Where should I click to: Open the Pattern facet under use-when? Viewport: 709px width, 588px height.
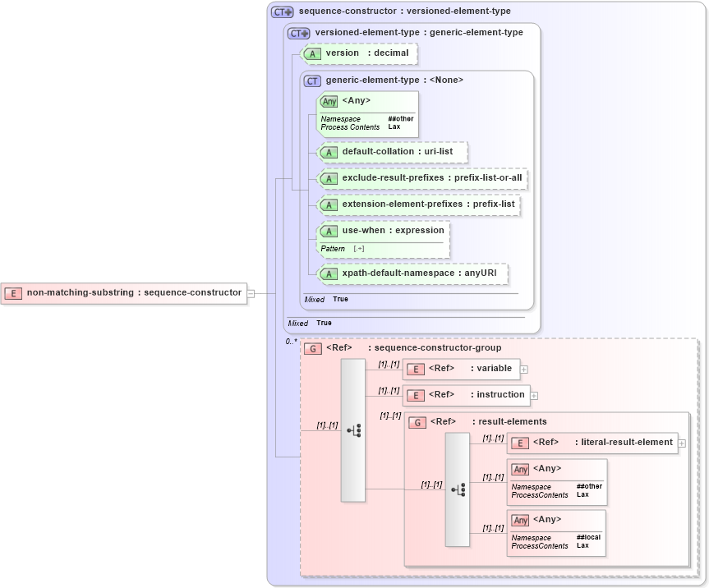(332, 248)
